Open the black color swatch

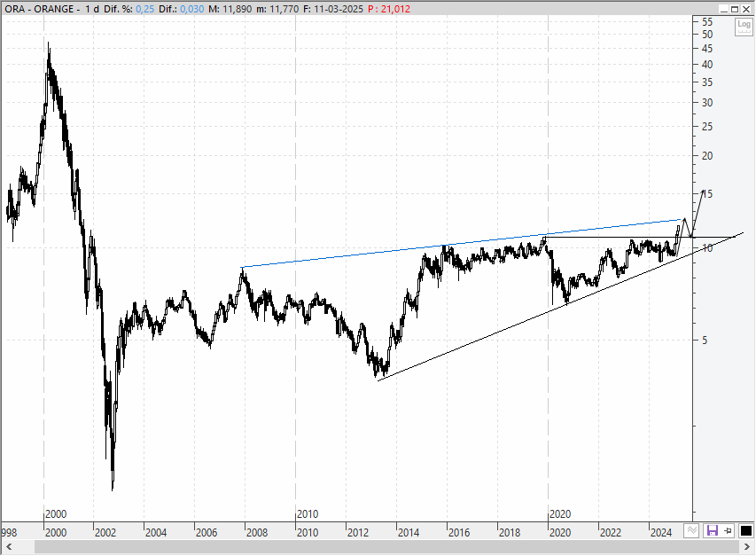click(x=745, y=531)
